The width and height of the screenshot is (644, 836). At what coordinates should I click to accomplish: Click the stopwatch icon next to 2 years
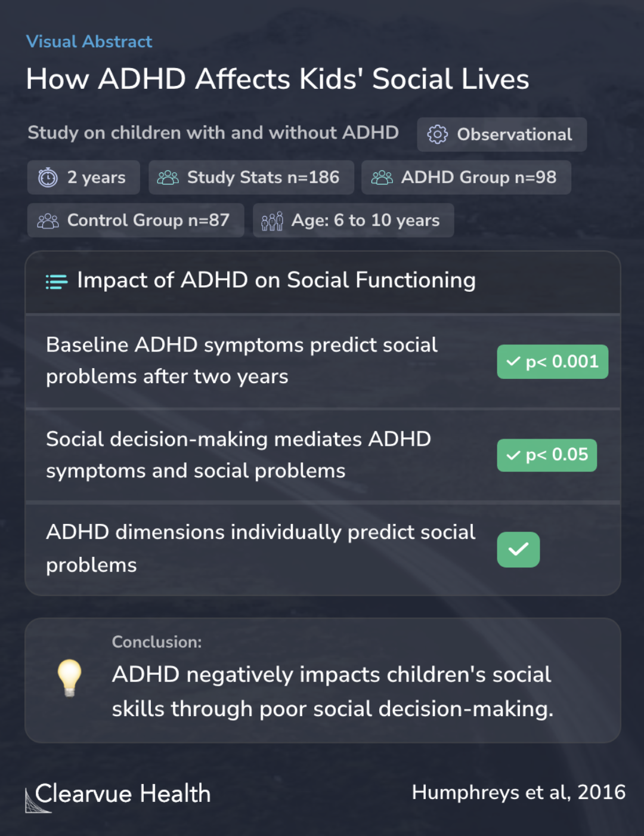click(x=48, y=177)
